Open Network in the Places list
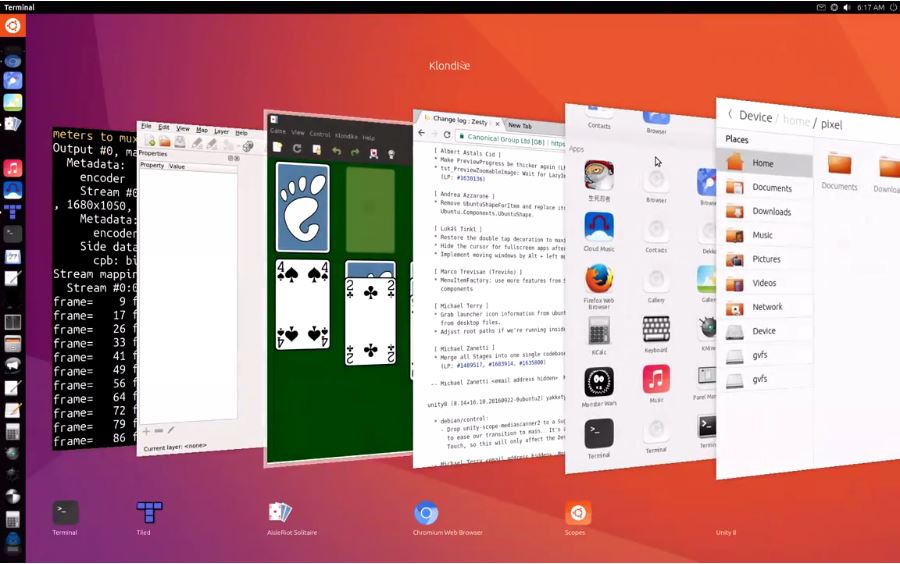 coord(767,307)
